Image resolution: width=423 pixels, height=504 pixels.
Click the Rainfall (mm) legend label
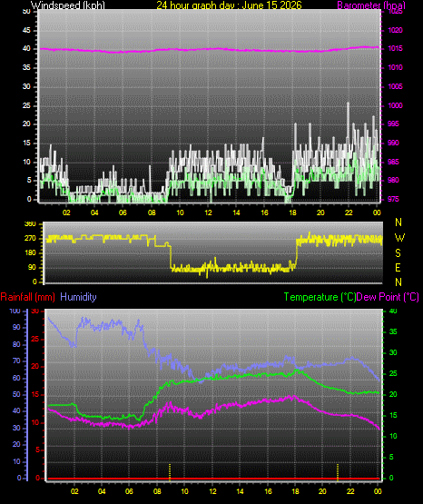27,297
